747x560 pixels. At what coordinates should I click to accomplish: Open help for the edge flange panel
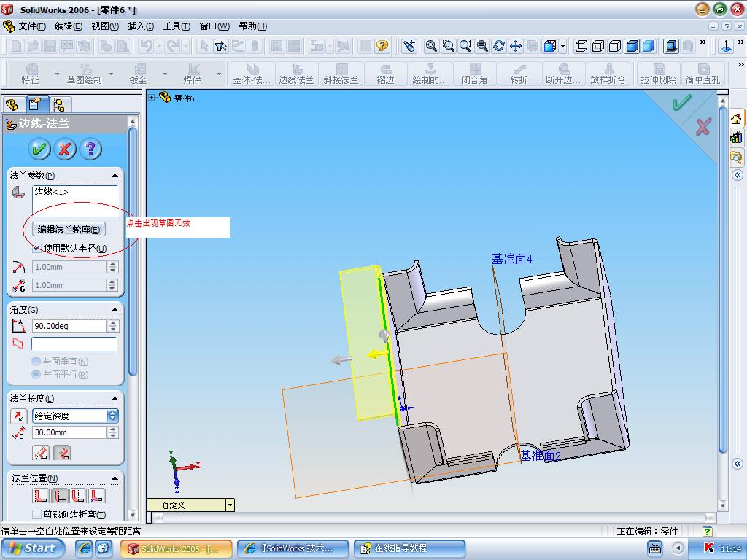90,149
